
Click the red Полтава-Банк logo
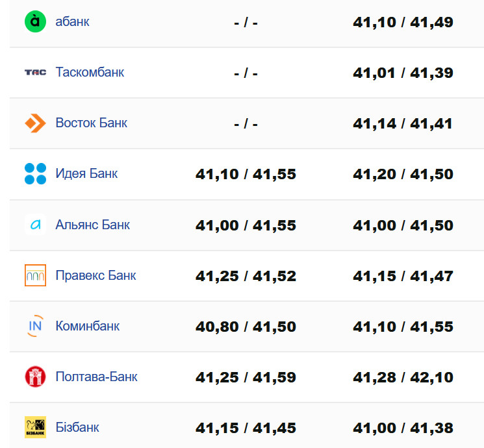[x=35, y=377]
